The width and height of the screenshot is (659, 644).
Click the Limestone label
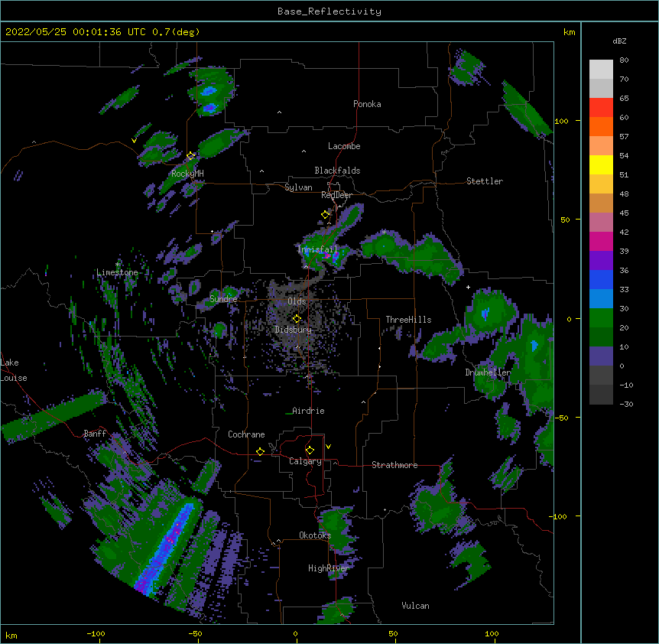click(x=117, y=272)
